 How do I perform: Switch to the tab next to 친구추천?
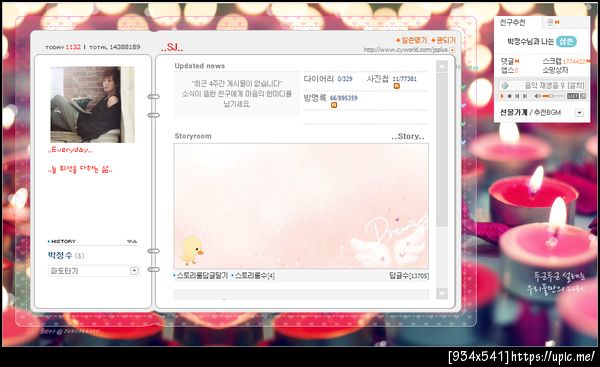(566, 23)
